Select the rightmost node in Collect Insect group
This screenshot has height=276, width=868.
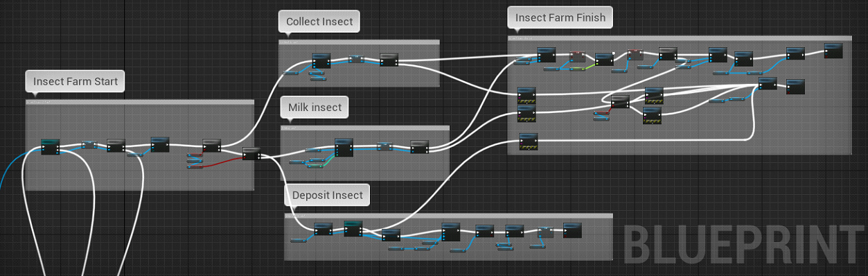[389, 60]
